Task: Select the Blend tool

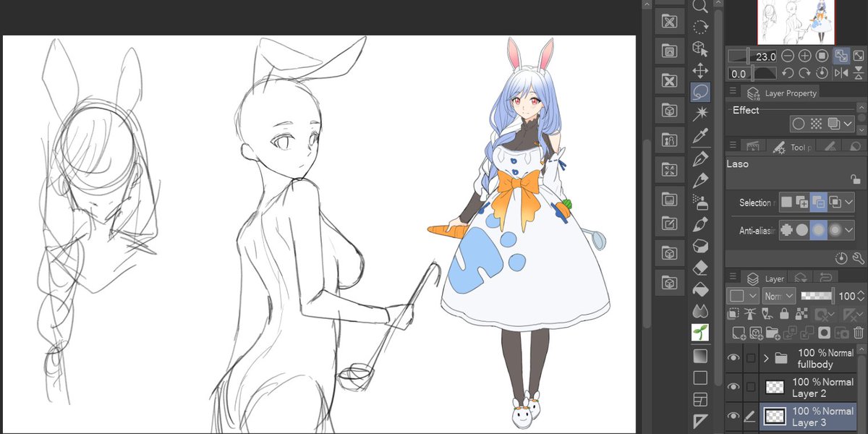Action: pyautogui.click(x=699, y=311)
